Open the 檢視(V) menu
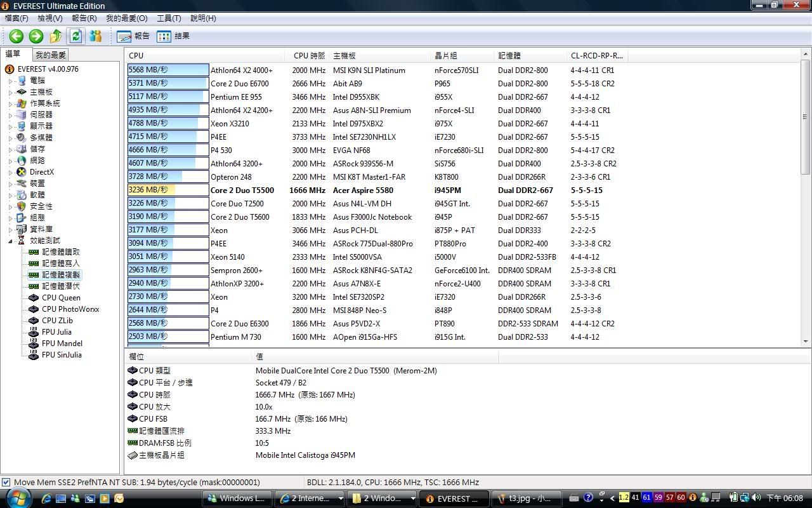The width and height of the screenshot is (812, 508). 50,18
